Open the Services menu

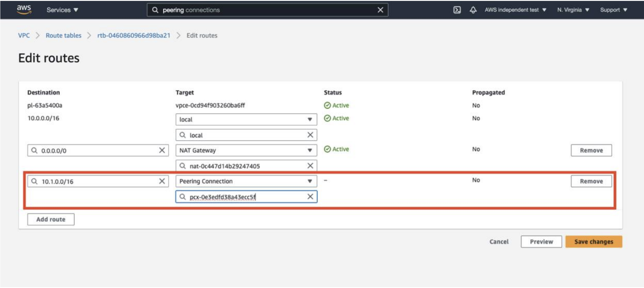(x=62, y=10)
